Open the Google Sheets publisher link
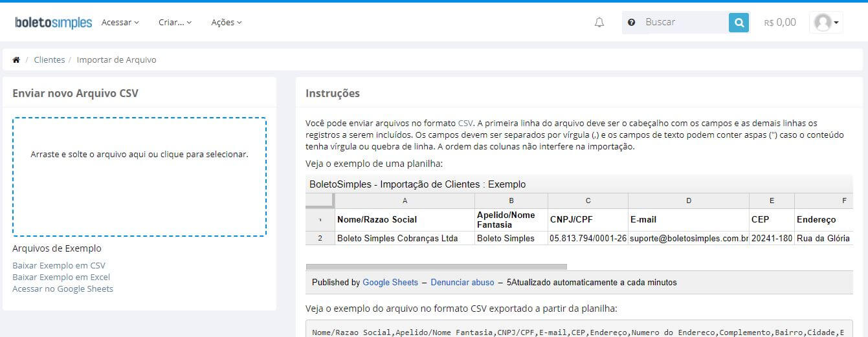This screenshot has width=868, height=337. click(390, 283)
